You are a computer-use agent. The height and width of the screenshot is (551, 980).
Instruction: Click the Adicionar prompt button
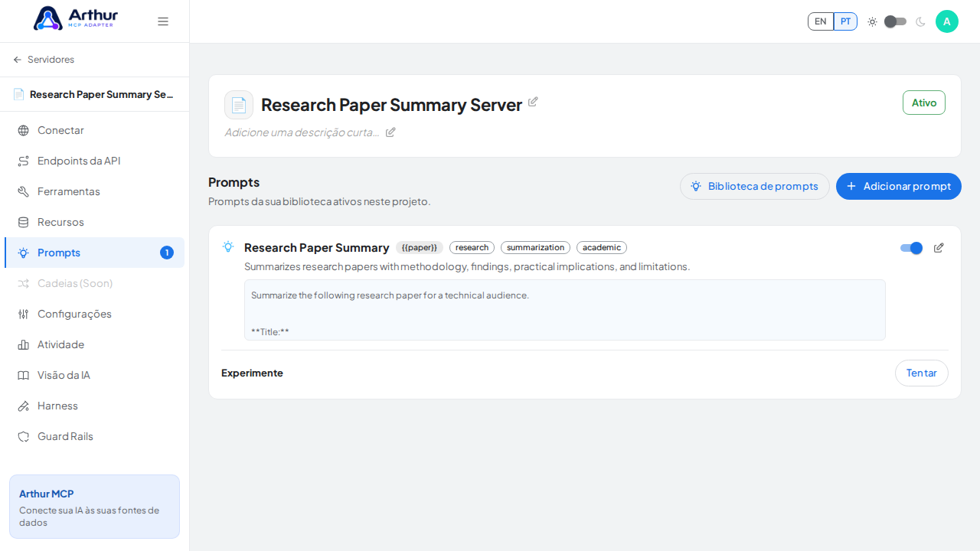pyautogui.click(x=899, y=186)
